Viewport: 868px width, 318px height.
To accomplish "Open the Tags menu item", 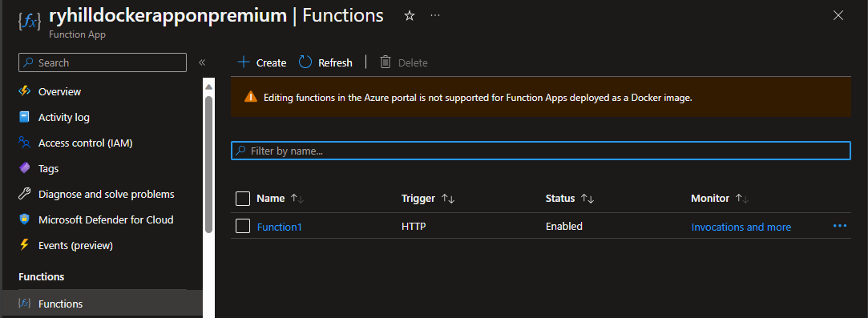I will (48, 169).
